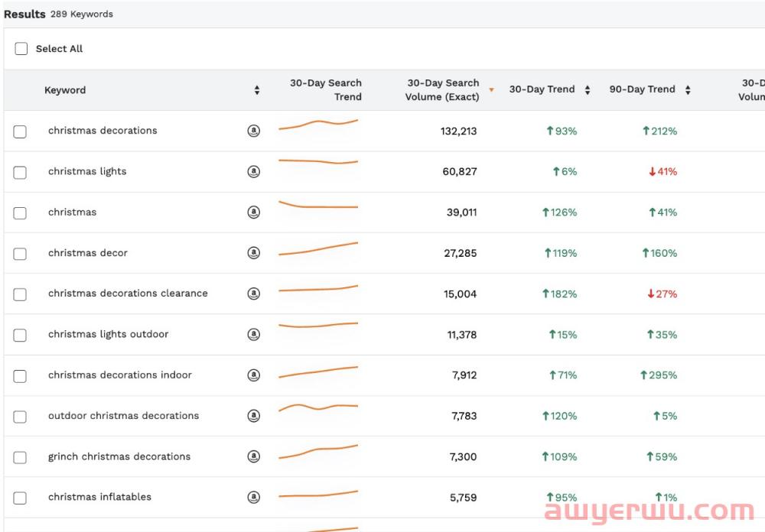Image resolution: width=765 pixels, height=532 pixels.
Task: Open Amazon icon for christmas decorations clearance
Action: pyautogui.click(x=254, y=294)
